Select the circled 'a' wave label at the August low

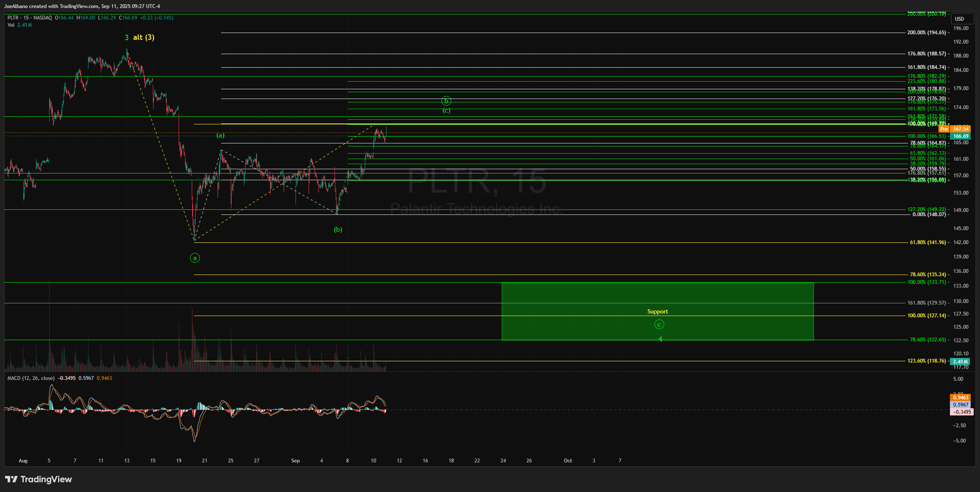(195, 258)
